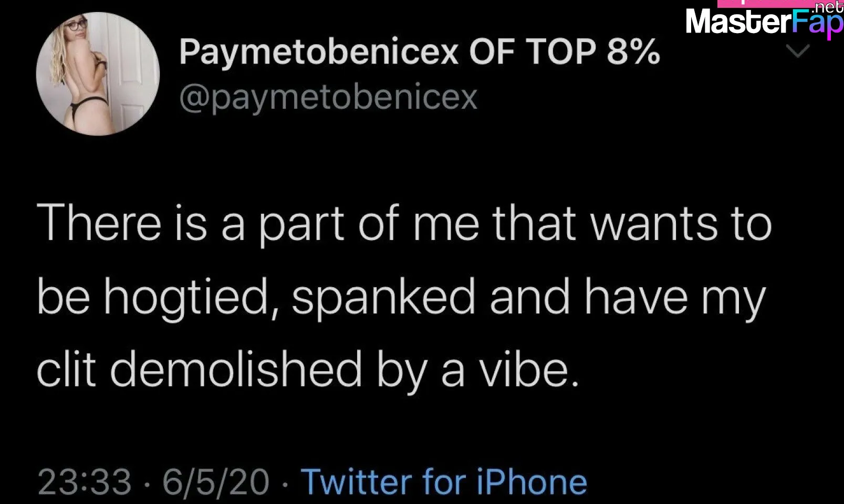
Task: Open the circular profile avatar photo
Action: click(x=98, y=74)
